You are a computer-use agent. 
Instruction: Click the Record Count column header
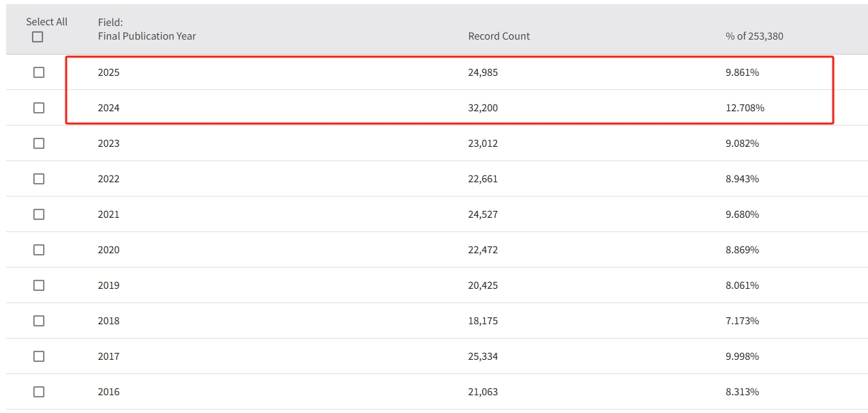pyautogui.click(x=498, y=36)
